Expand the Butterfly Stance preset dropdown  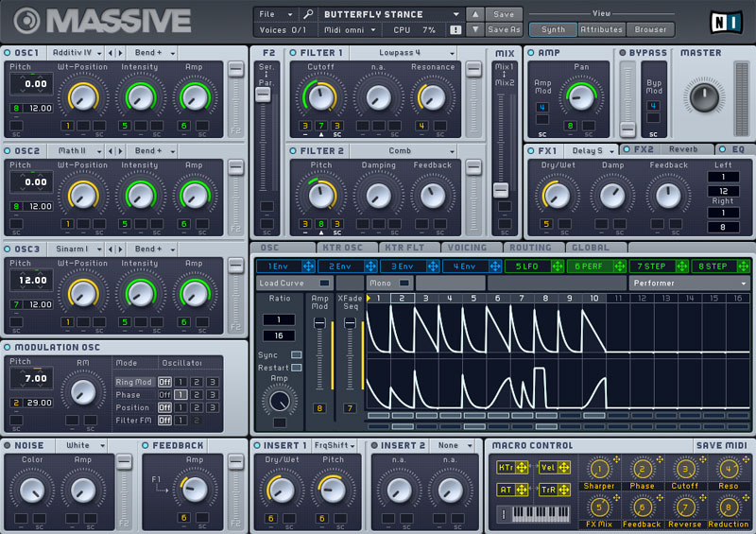455,14
